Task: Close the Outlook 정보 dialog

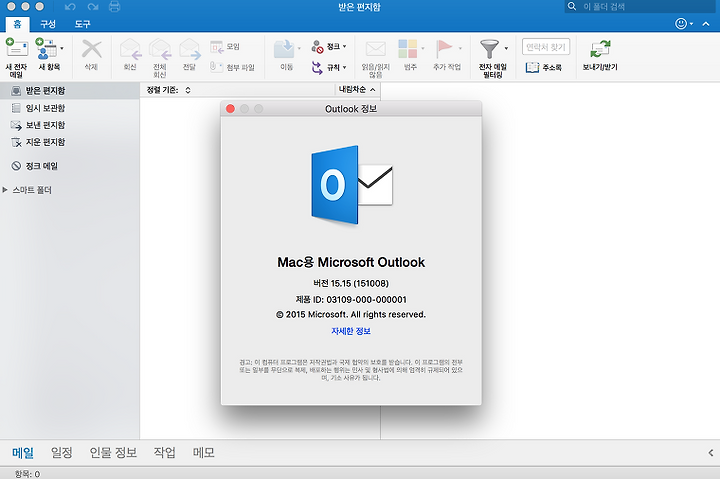Action: click(231, 109)
